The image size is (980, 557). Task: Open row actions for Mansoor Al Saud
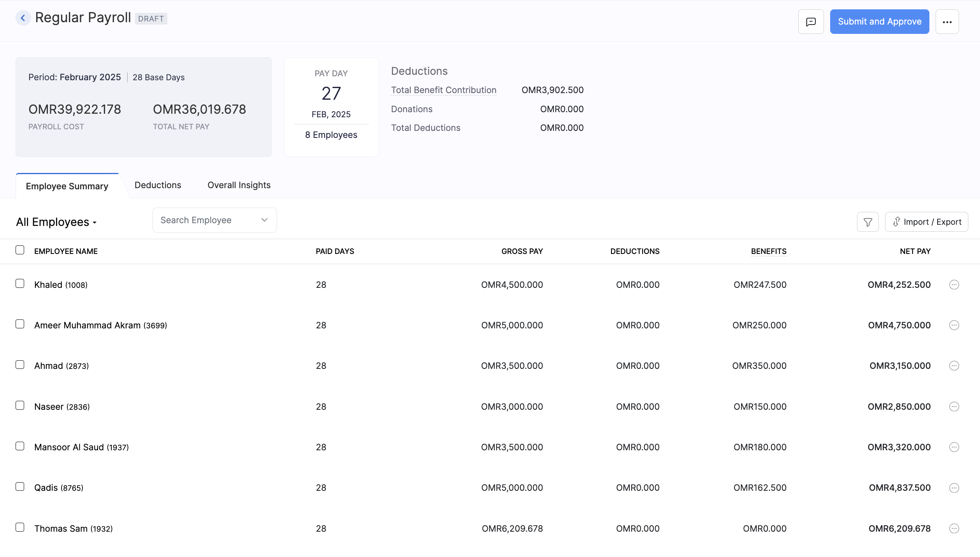tap(954, 447)
